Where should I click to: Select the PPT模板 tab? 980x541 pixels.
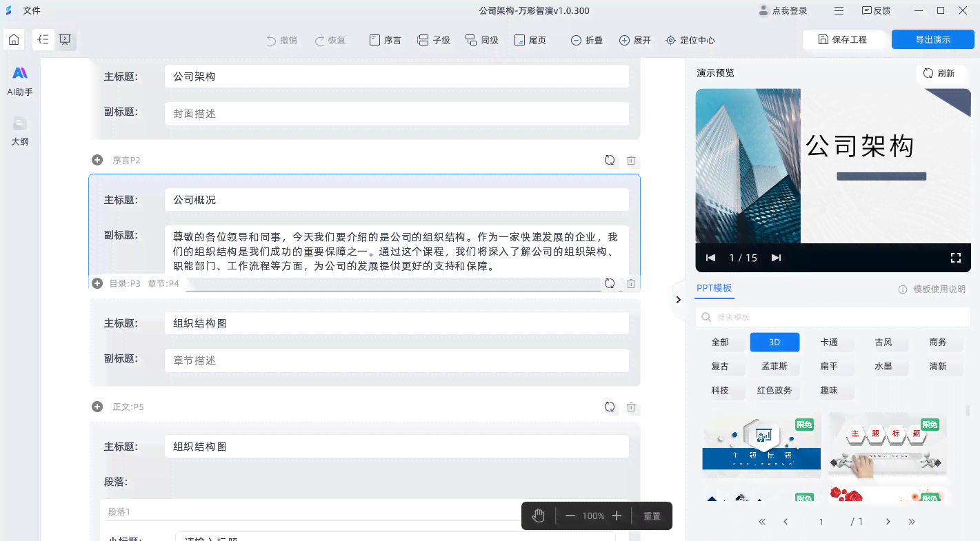click(x=714, y=288)
